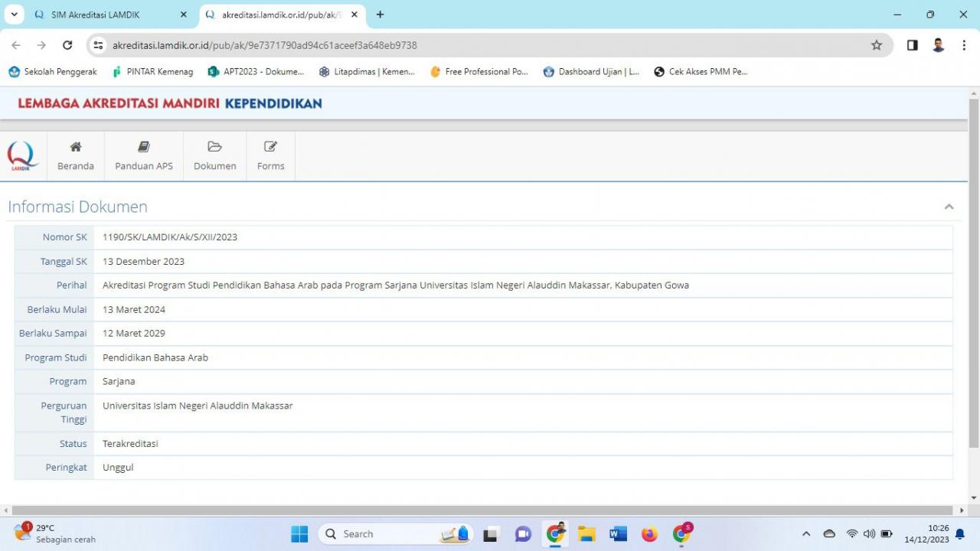The image size is (980, 551).
Task: Select the date 13 Desember 2023
Action: point(144,262)
